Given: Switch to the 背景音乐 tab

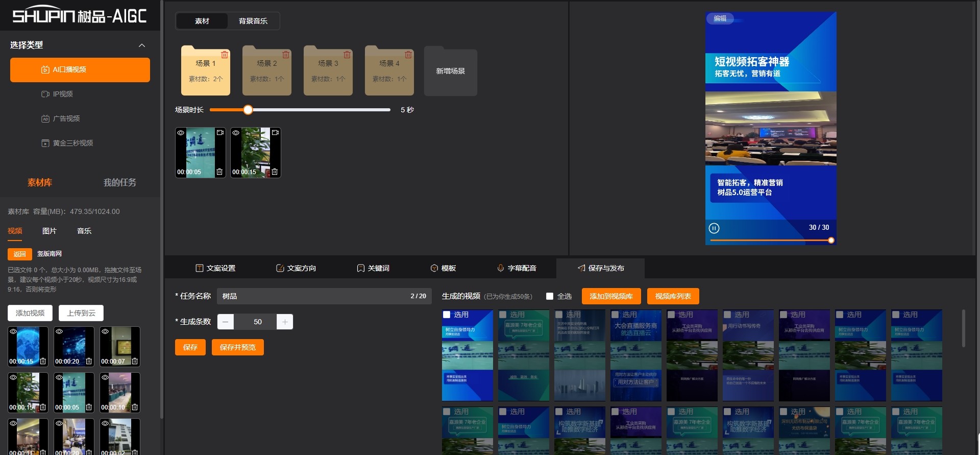Looking at the screenshot, I should (x=253, y=21).
